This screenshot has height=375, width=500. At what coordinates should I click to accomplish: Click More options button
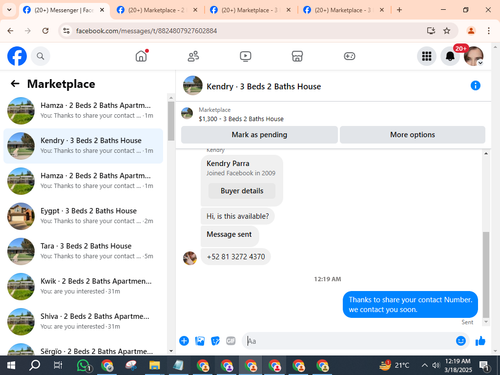(412, 135)
